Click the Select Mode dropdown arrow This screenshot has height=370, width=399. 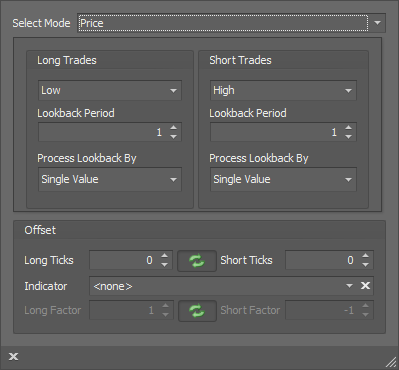click(x=377, y=23)
